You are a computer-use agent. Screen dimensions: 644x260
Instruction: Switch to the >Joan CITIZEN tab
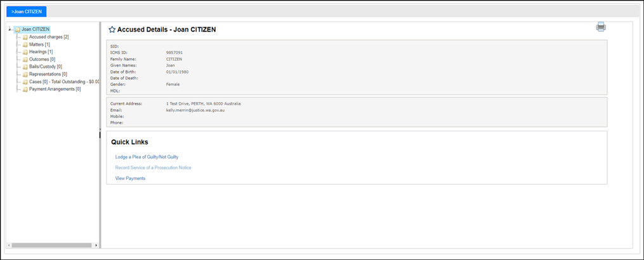26,11
